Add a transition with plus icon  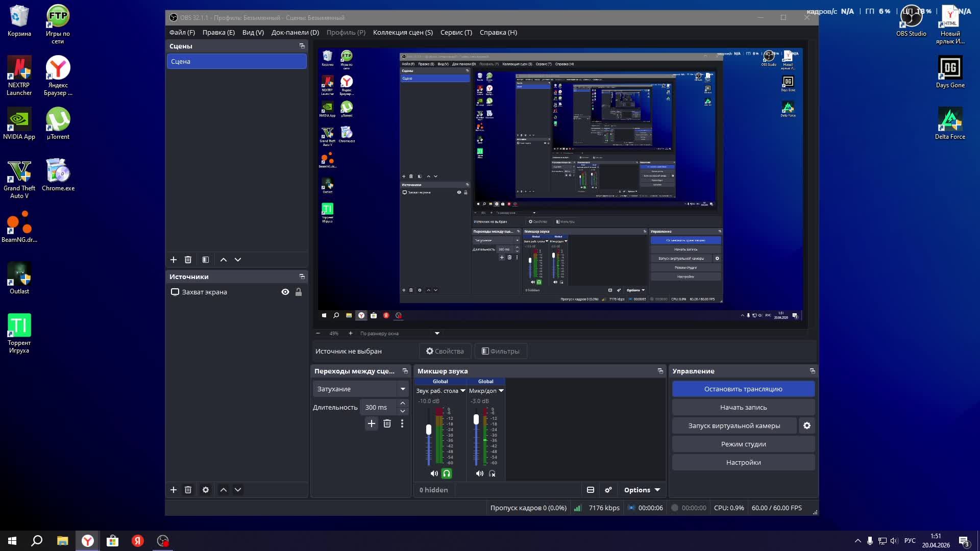[x=372, y=423]
